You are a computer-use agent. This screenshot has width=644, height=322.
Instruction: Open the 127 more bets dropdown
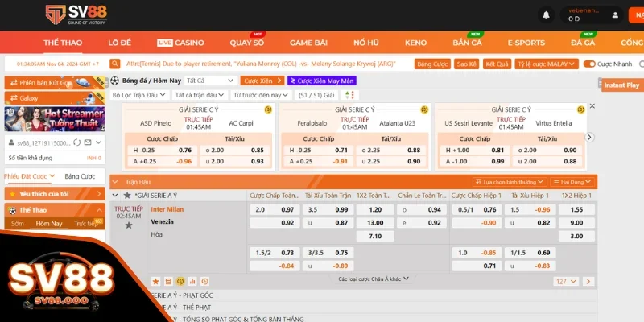566,281
